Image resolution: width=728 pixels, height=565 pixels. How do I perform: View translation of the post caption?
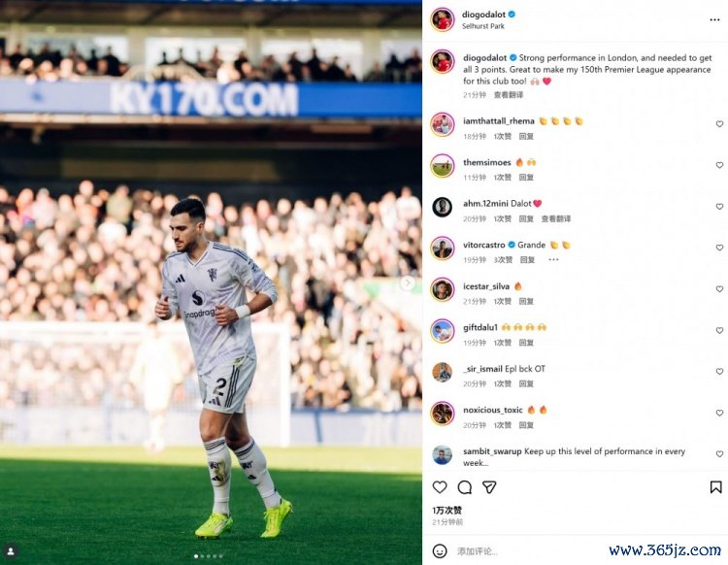click(509, 95)
